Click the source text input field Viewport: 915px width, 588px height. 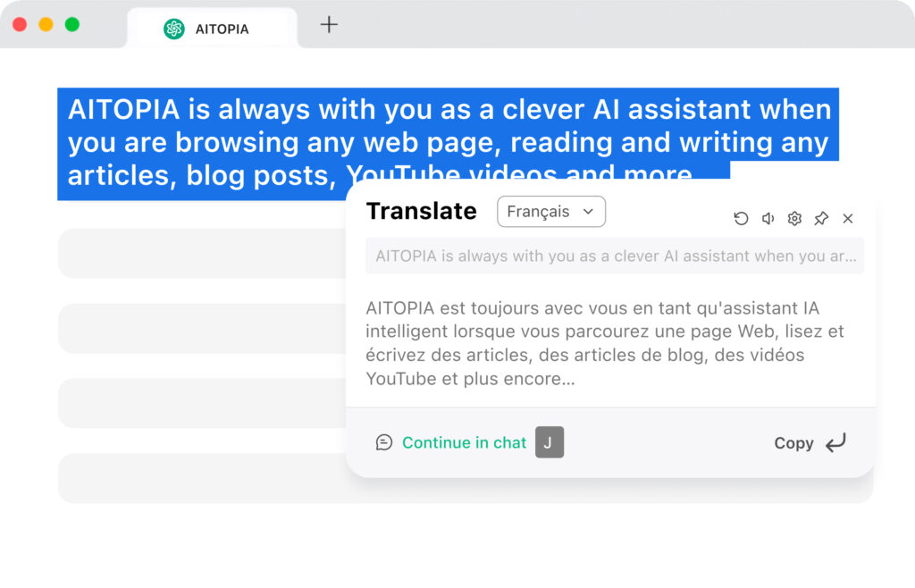click(615, 256)
